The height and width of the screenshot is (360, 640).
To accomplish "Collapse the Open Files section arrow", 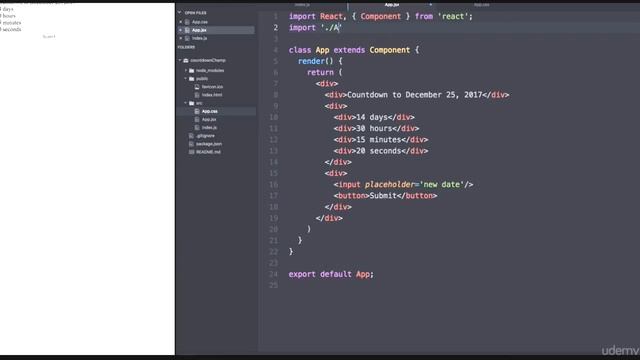I will click(180, 13).
